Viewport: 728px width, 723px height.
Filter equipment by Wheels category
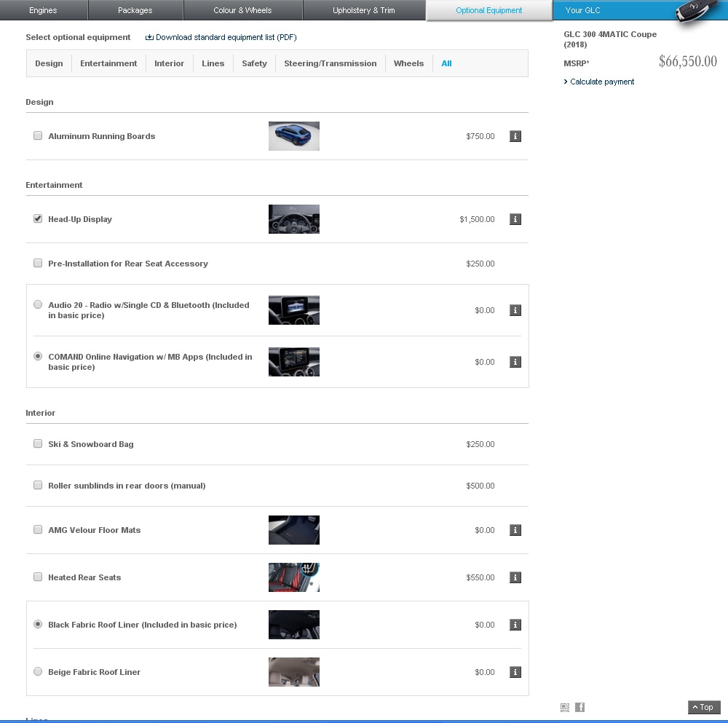[x=408, y=63]
